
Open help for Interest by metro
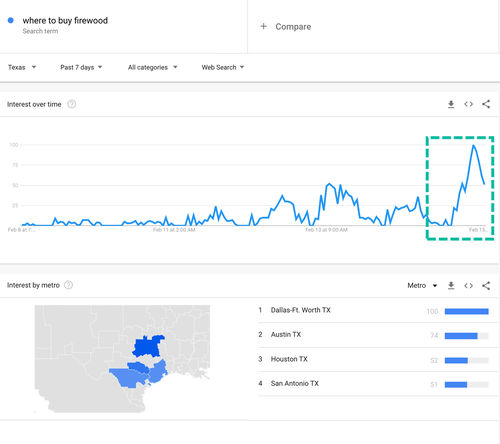pos(68,285)
